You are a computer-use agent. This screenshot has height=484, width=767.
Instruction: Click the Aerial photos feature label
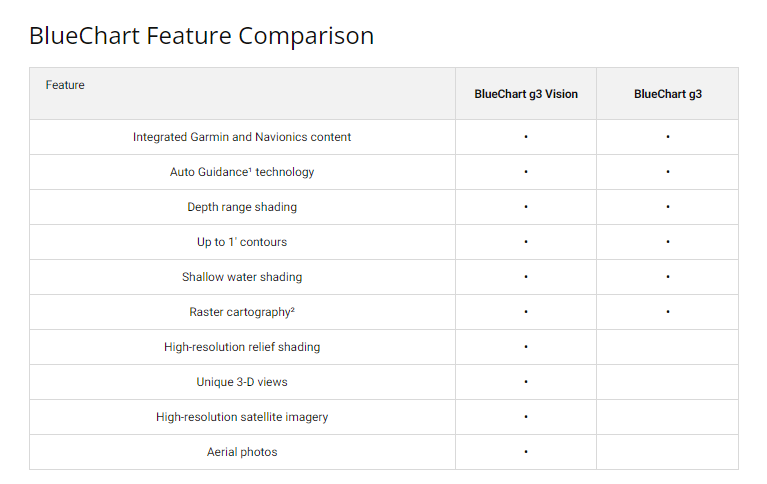click(x=242, y=452)
